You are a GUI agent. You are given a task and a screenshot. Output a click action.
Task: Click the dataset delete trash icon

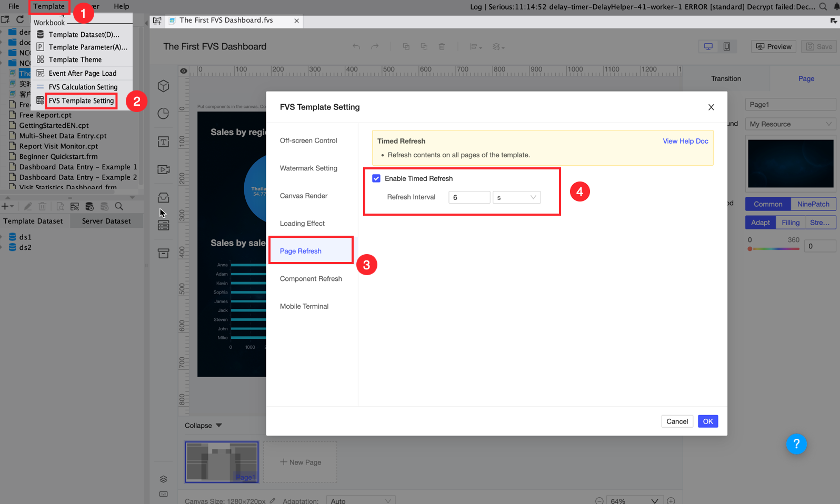43,207
